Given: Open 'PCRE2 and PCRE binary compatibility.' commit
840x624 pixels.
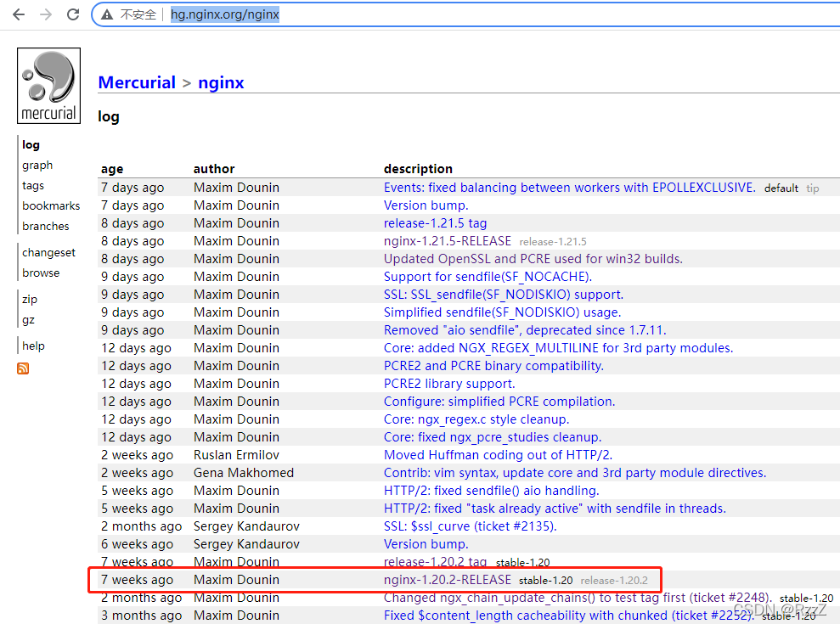Looking at the screenshot, I should coord(493,366).
